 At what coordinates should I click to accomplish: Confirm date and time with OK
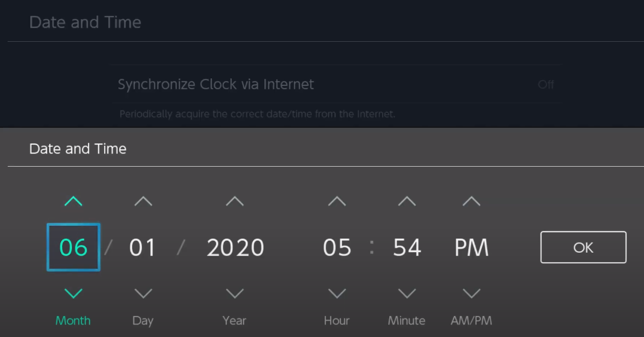pyautogui.click(x=583, y=247)
